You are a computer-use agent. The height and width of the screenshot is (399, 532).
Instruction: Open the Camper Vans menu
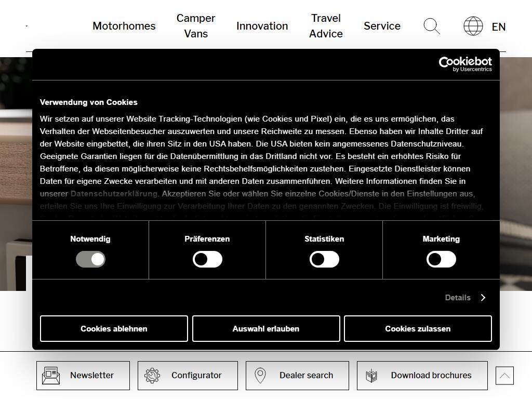(x=195, y=26)
